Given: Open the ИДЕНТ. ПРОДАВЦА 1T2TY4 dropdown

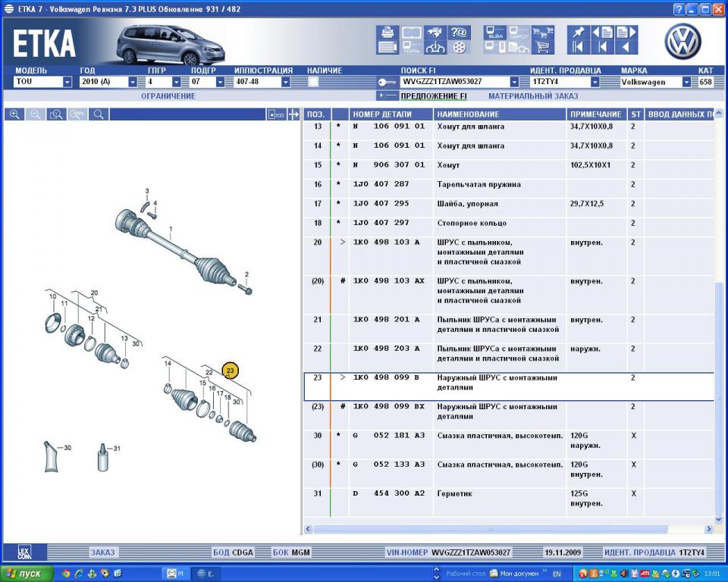Looking at the screenshot, I should point(595,82).
